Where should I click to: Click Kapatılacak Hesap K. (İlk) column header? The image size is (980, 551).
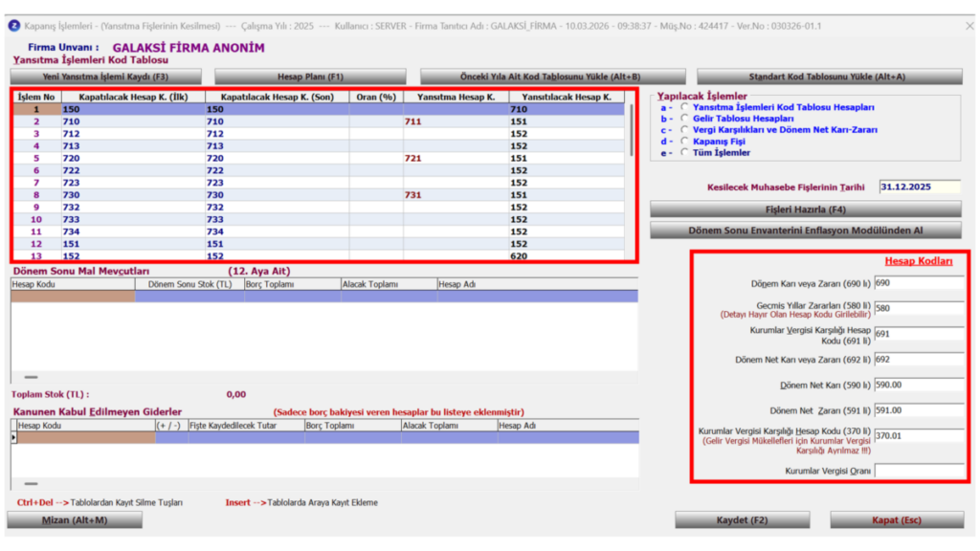[132, 97]
